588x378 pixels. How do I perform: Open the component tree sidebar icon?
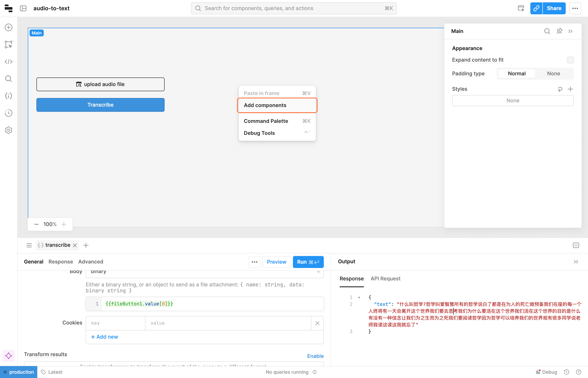click(9, 45)
